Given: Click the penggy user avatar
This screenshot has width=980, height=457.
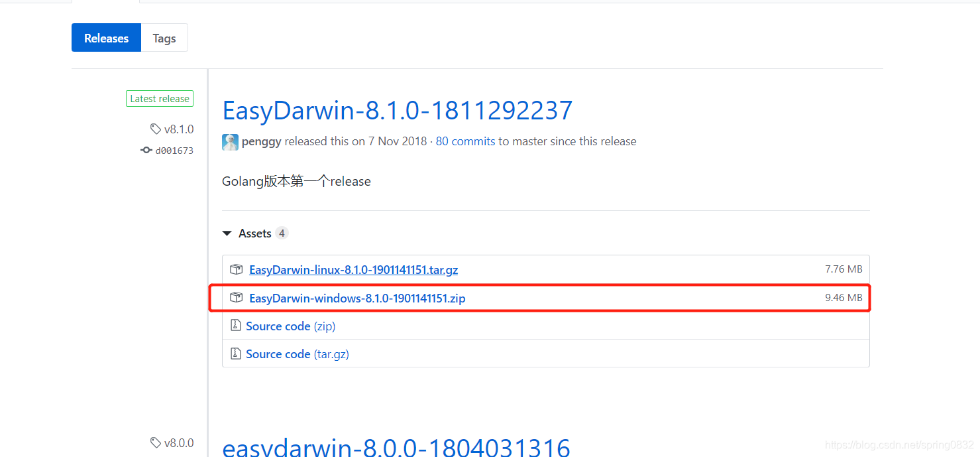Looking at the screenshot, I should [230, 142].
